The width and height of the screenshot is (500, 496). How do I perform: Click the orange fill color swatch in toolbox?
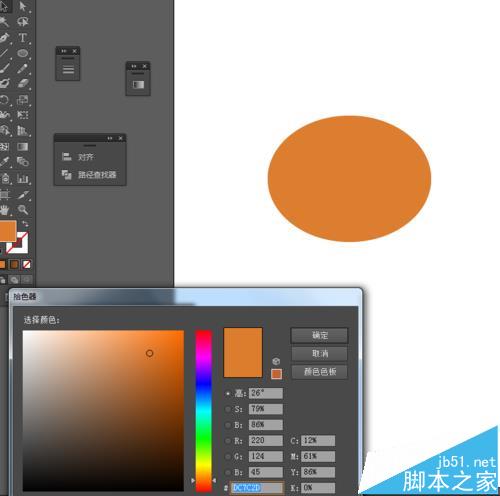[7, 231]
